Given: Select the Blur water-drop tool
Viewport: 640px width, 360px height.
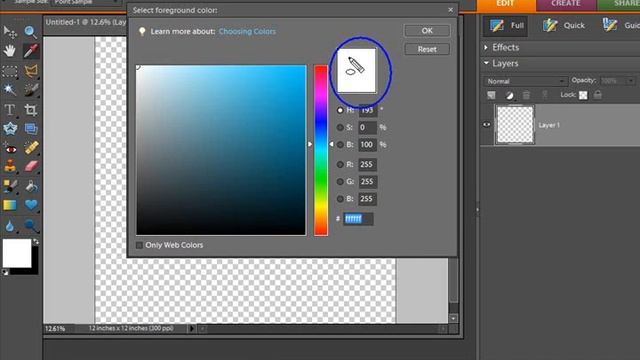Looking at the screenshot, I should coord(10,225).
